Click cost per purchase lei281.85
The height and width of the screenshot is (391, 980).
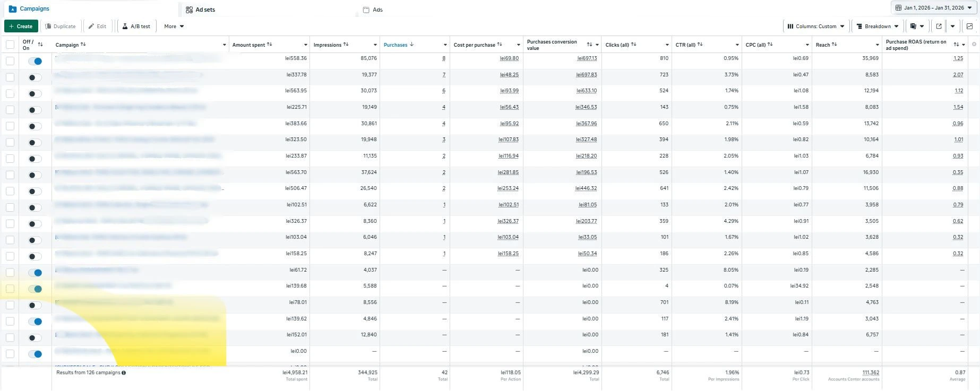click(508, 172)
